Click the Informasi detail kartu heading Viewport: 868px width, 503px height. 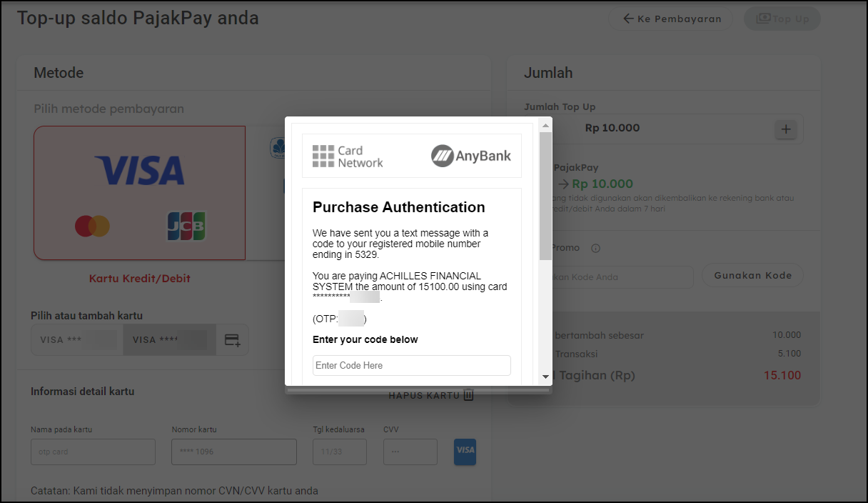click(x=82, y=392)
